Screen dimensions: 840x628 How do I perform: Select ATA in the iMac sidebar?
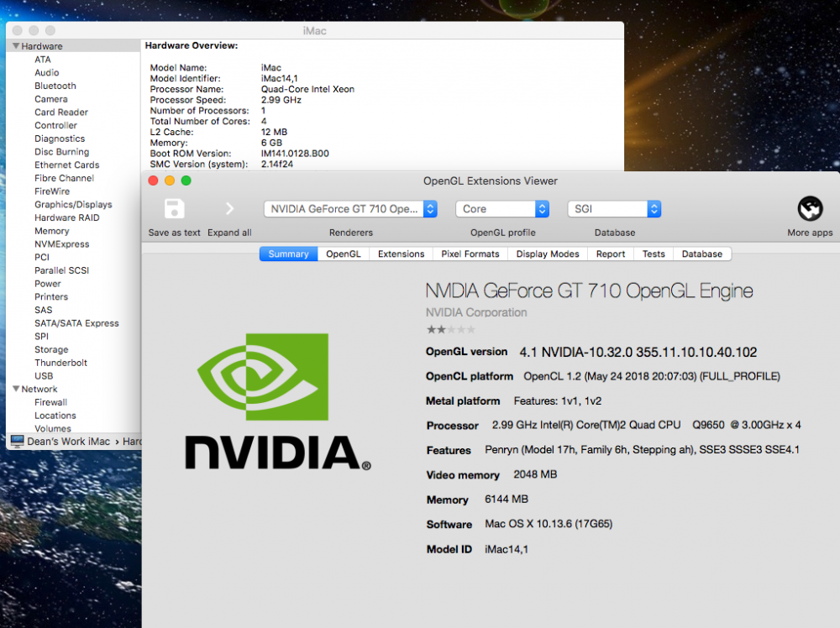(x=43, y=60)
